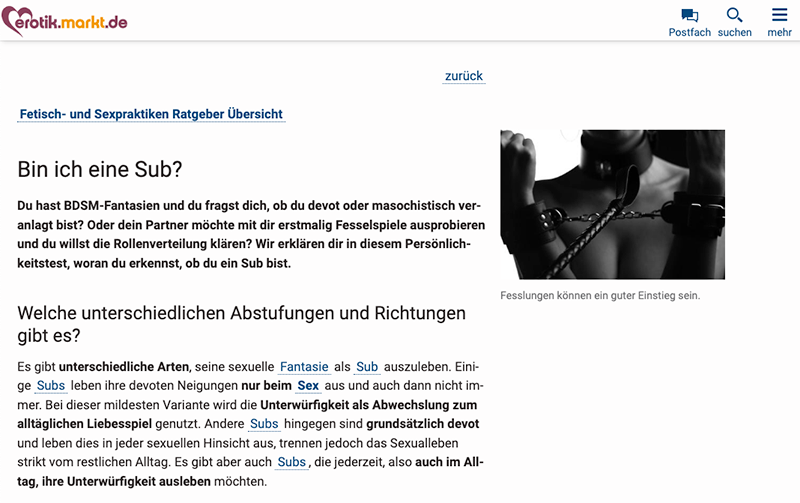Open Fetisch- und Sexpraktiken Ratgeber Übersicht

pyautogui.click(x=151, y=114)
